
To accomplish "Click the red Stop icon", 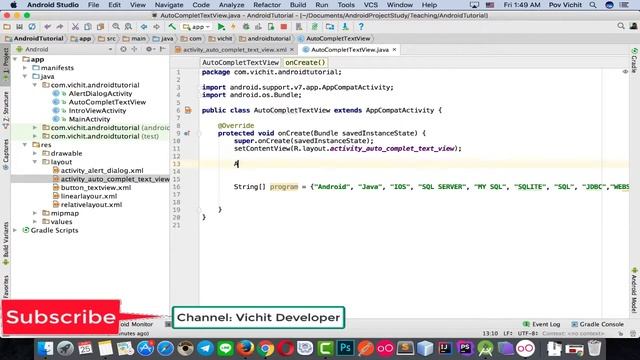I will pos(284,27).
